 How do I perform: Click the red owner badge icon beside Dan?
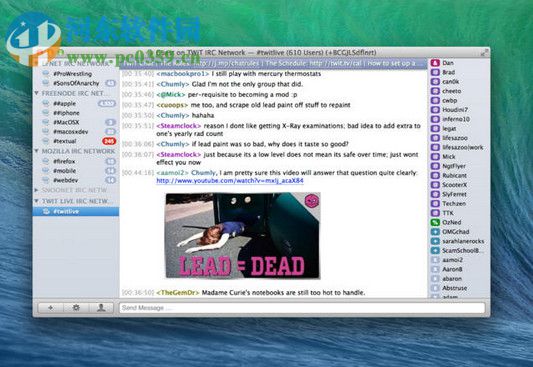coord(435,63)
